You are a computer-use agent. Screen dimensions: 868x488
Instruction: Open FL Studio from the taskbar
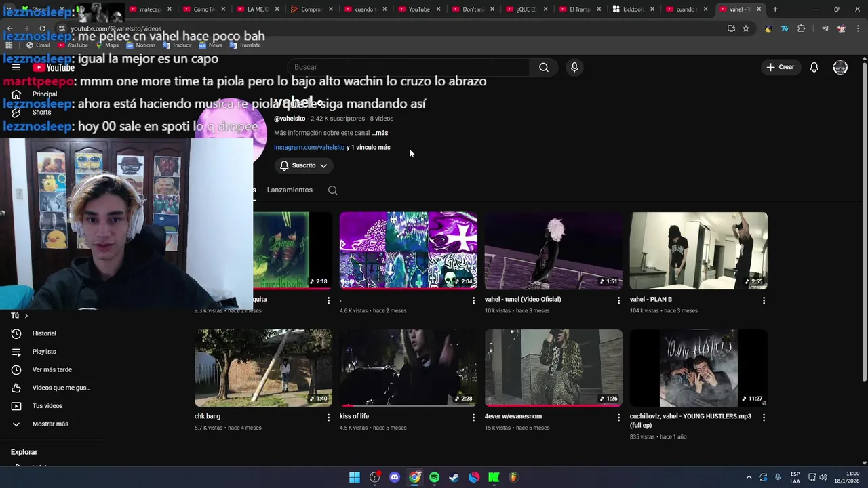(x=513, y=477)
